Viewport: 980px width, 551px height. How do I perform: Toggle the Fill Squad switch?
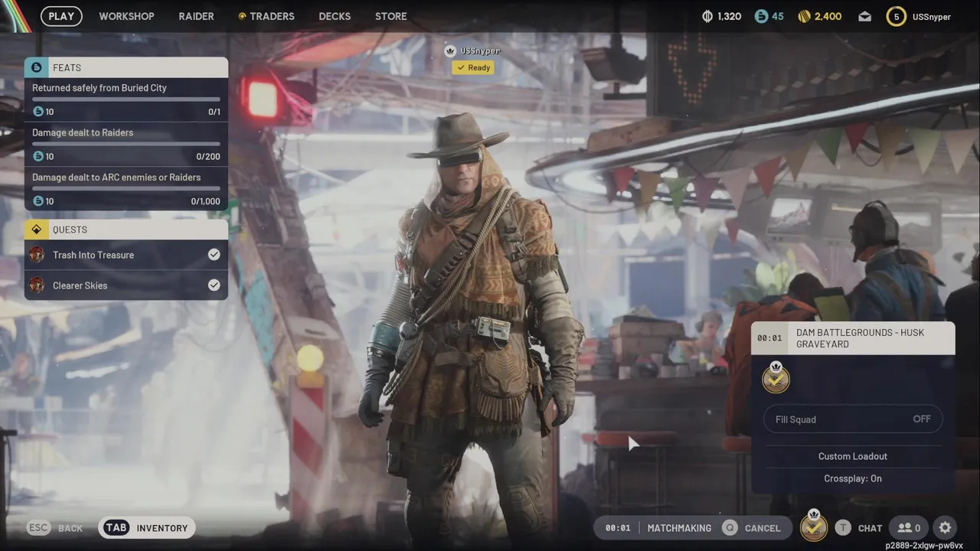point(853,419)
